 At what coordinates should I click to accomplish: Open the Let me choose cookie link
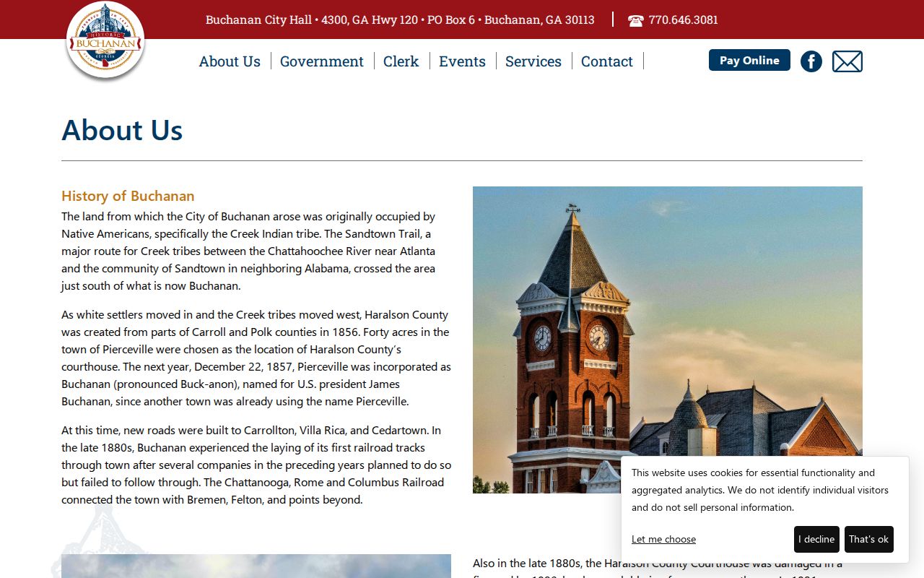(x=663, y=539)
